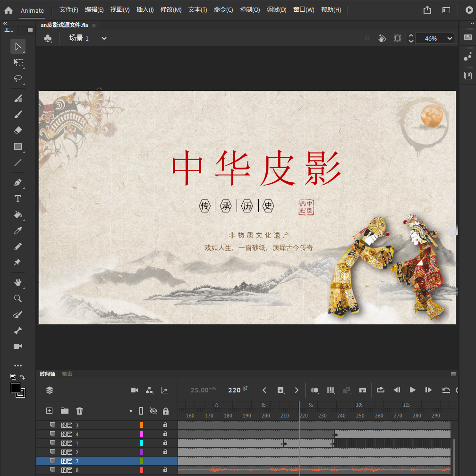Toggle the rotate stage tool
Image resolution: width=476 pixels, height=476 pixels.
[382, 38]
